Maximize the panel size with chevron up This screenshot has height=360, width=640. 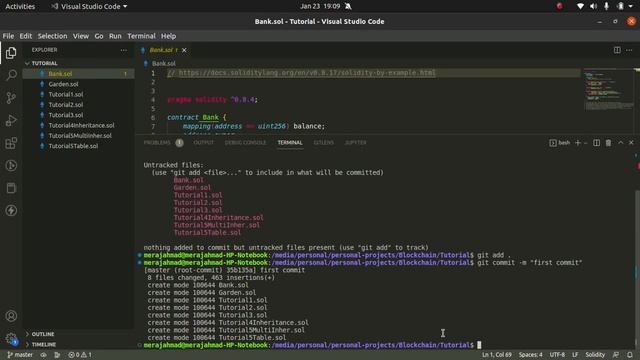(x=620, y=142)
